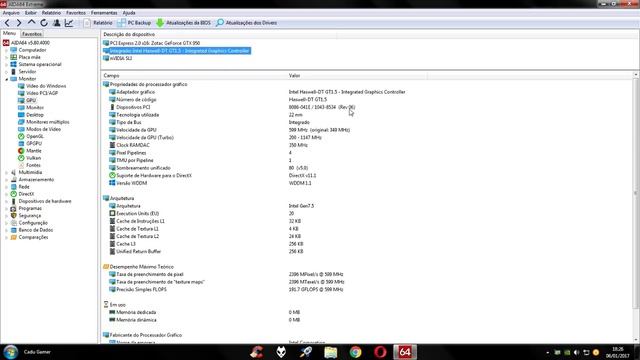640x360 pixels.
Task: Select the GPGPU tree item
Action: pos(30,143)
